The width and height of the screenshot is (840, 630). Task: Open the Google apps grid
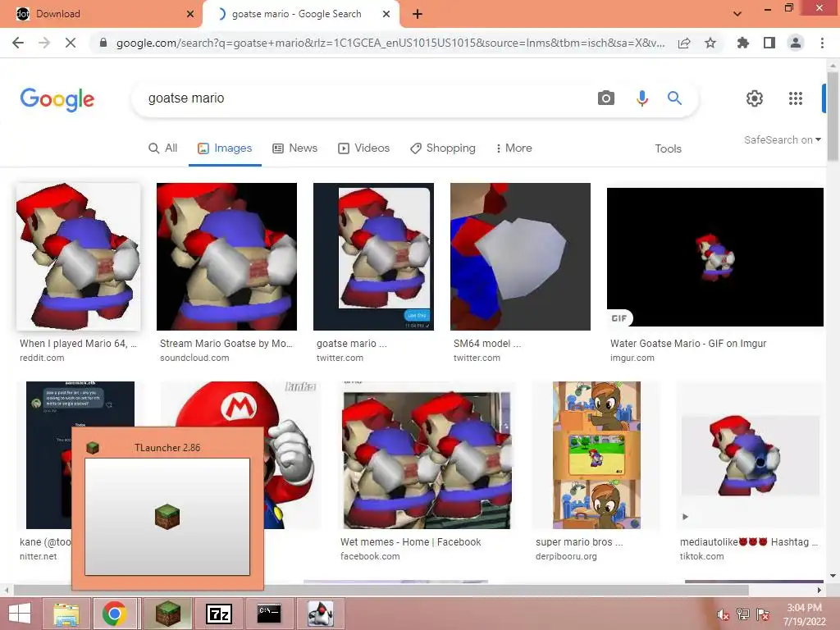point(796,98)
